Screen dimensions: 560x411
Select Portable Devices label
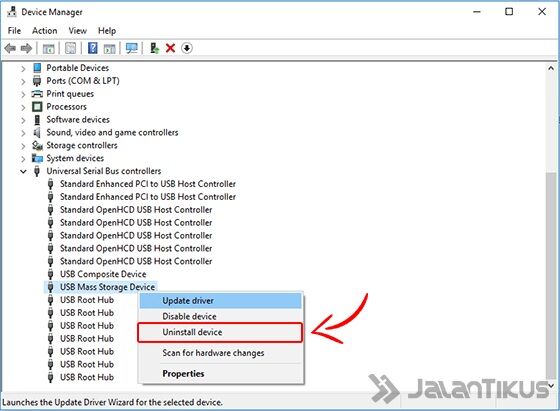tap(78, 68)
